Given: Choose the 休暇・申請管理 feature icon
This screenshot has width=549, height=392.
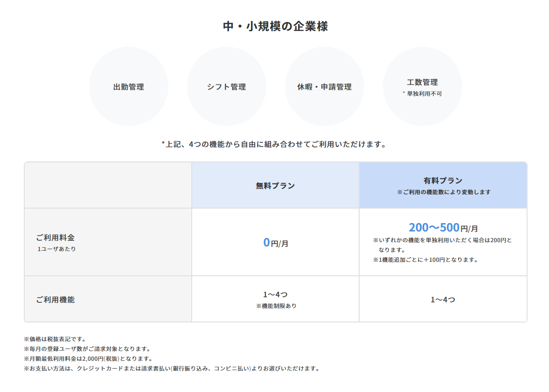Looking at the screenshot, I should (325, 86).
